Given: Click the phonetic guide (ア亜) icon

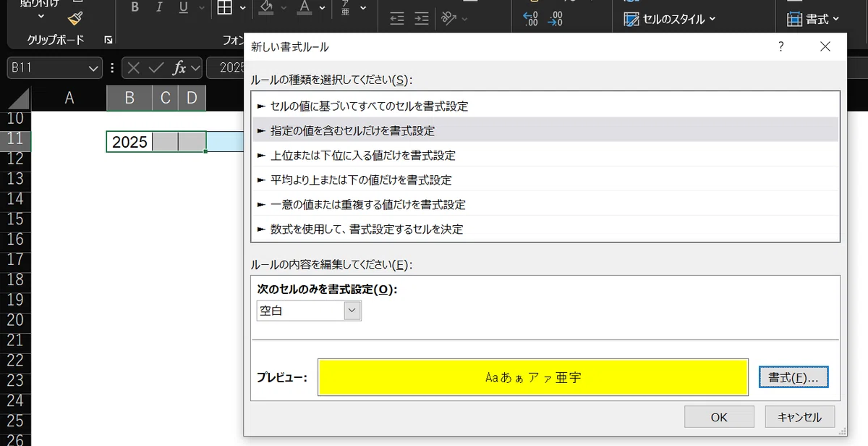Looking at the screenshot, I should 345,8.
